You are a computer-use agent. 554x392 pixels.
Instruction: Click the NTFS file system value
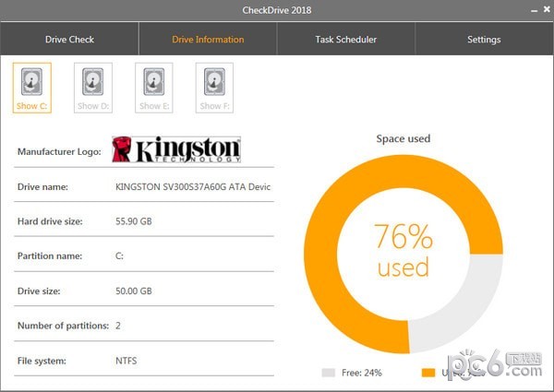pyautogui.click(x=126, y=360)
